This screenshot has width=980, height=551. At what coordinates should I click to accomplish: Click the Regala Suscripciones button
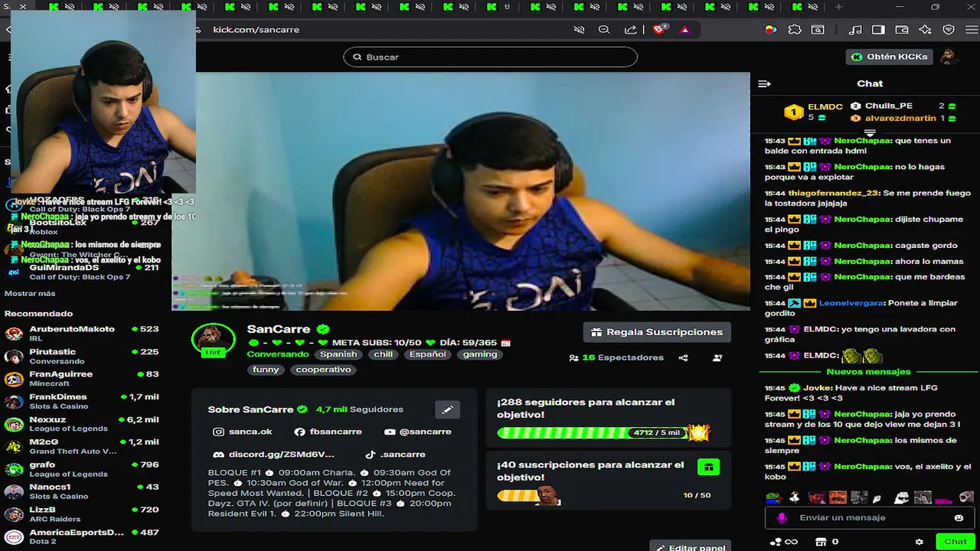(657, 332)
